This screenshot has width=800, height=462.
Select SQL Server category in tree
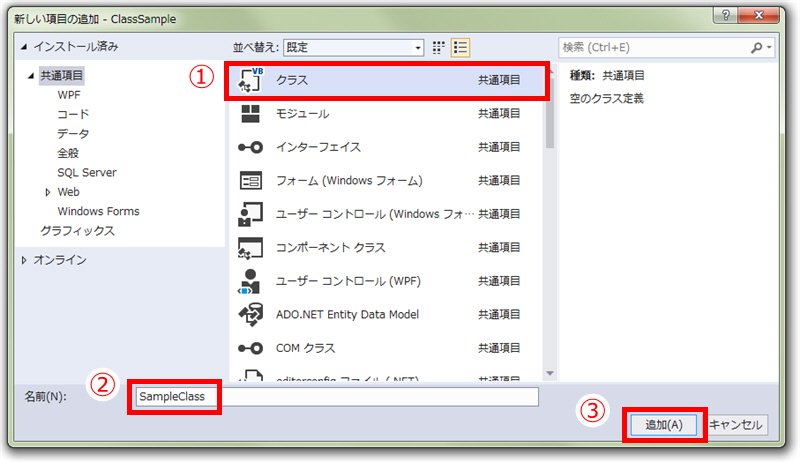pos(87,172)
